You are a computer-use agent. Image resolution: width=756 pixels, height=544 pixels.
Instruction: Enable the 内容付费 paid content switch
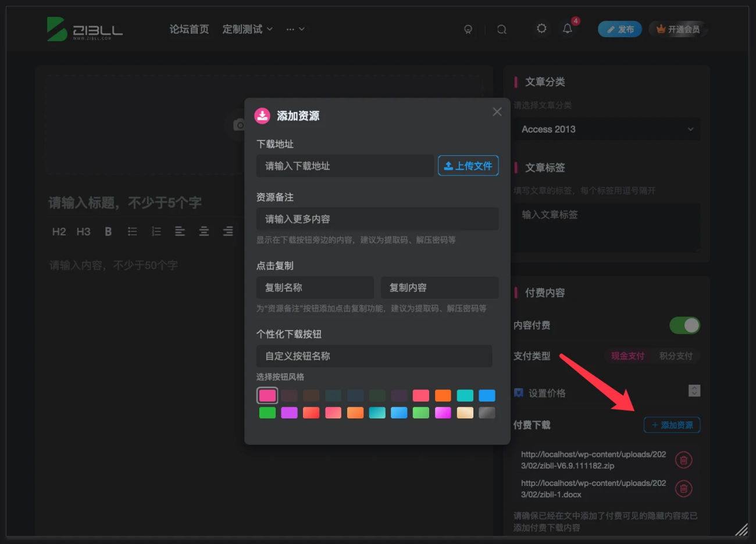[x=684, y=325]
